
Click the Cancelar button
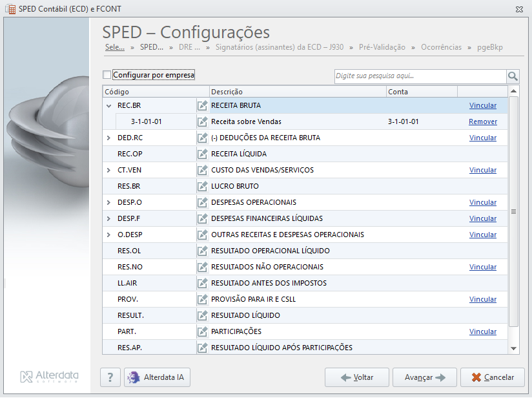coord(493,377)
